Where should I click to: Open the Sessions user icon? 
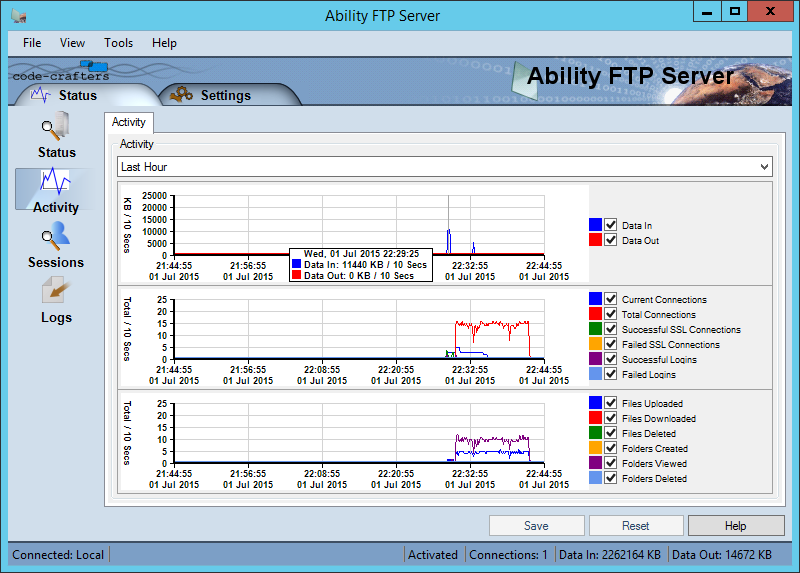click(56, 237)
